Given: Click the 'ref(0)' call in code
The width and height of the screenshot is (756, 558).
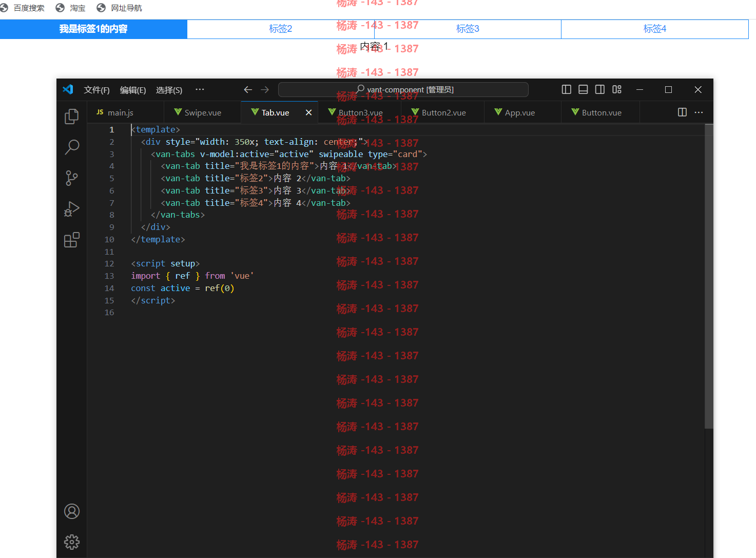Looking at the screenshot, I should (220, 288).
